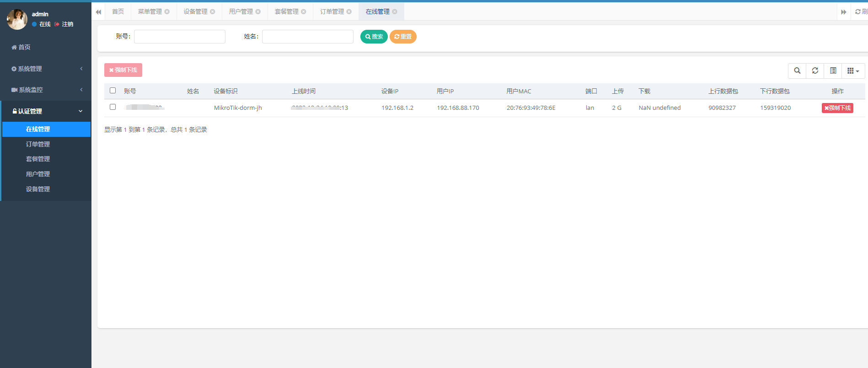
Task: Click the 90982327 packet count cell
Action: 722,108
